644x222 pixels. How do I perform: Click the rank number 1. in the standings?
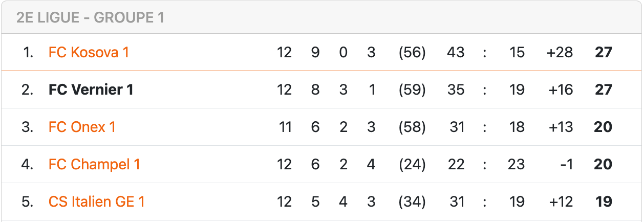point(28,52)
